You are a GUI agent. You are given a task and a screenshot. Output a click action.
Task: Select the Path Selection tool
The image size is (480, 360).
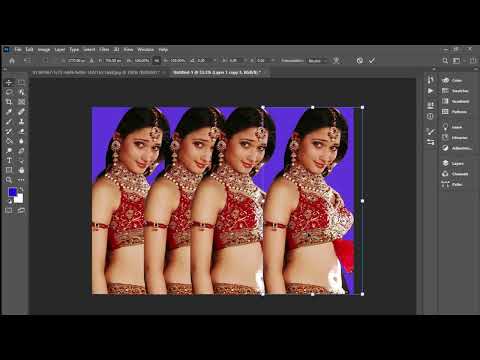point(21,160)
